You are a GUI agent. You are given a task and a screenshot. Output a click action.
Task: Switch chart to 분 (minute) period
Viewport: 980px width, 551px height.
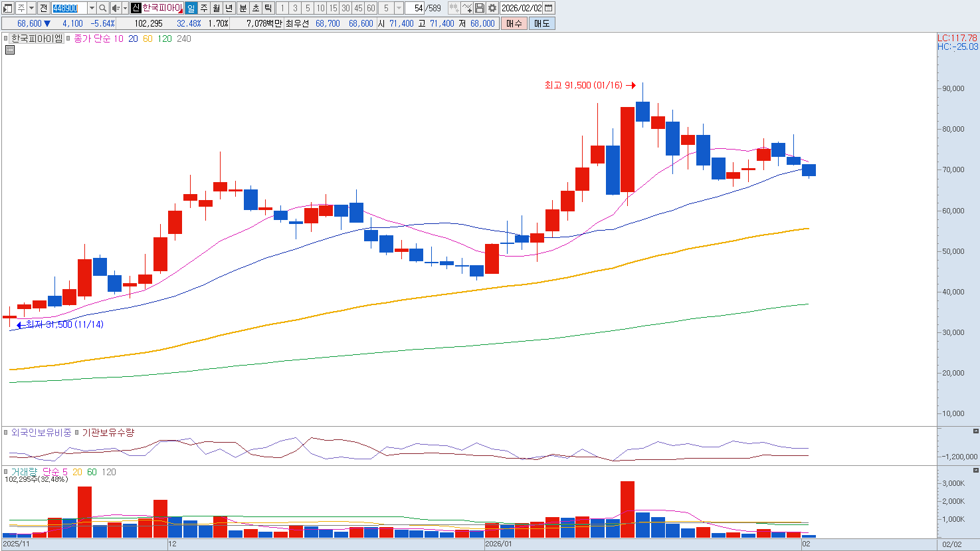tap(243, 8)
